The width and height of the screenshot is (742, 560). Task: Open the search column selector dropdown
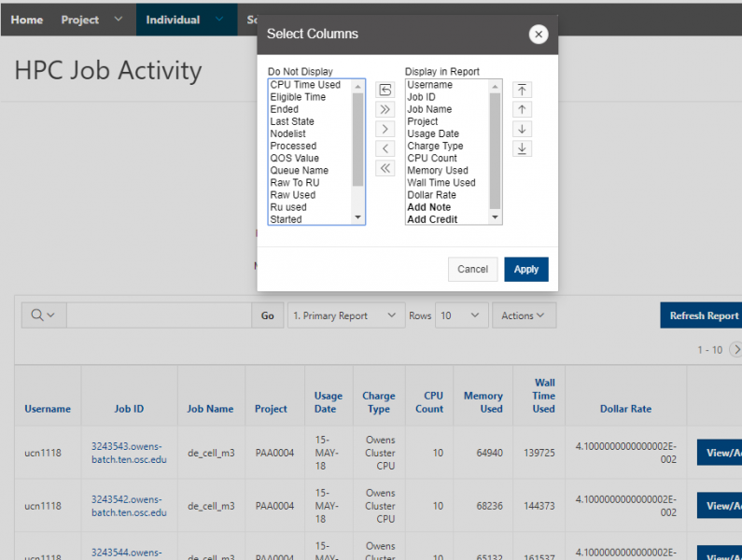pos(43,315)
